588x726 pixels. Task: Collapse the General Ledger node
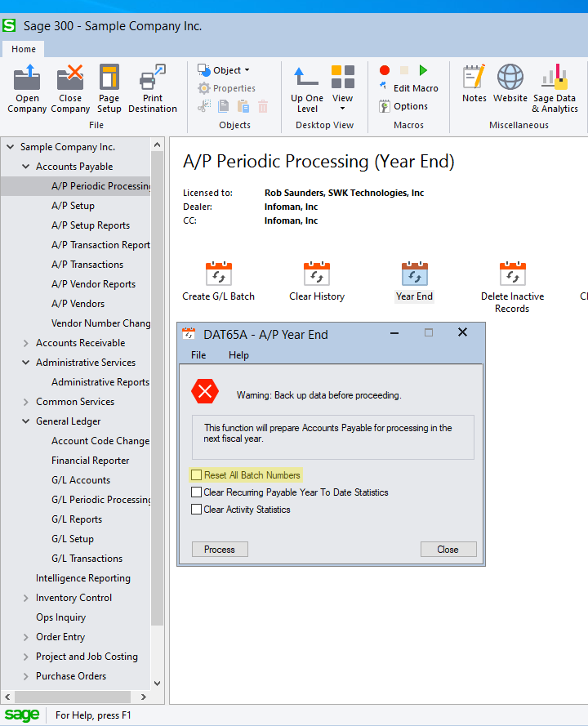pos(26,421)
